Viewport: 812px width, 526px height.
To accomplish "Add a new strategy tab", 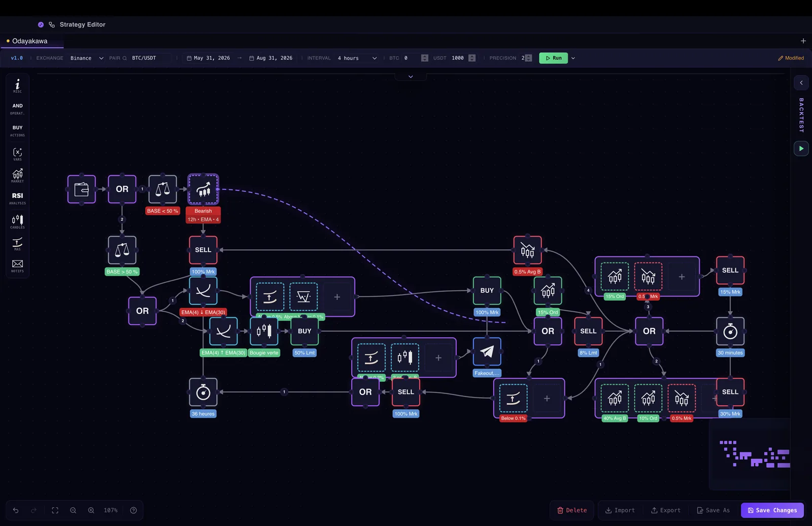I will pyautogui.click(x=803, y=41).
